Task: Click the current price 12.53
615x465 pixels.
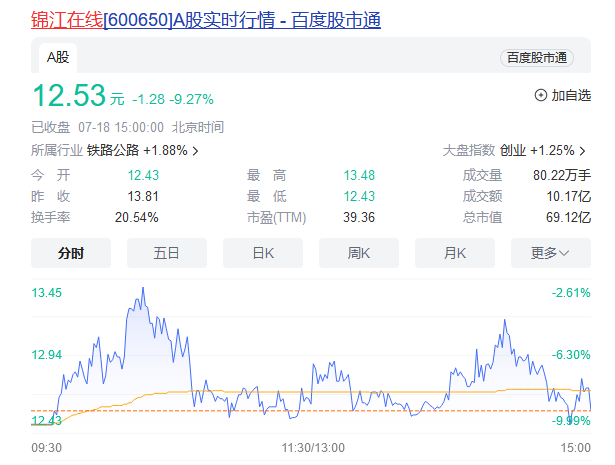Action: click(69, 95)
